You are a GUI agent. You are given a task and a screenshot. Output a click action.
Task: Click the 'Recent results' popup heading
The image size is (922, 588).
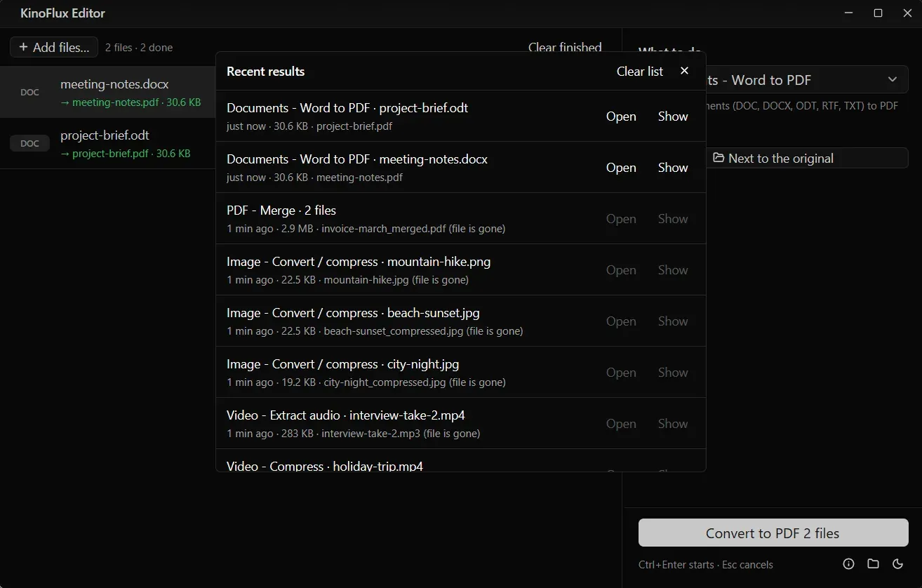coord(266,71)
